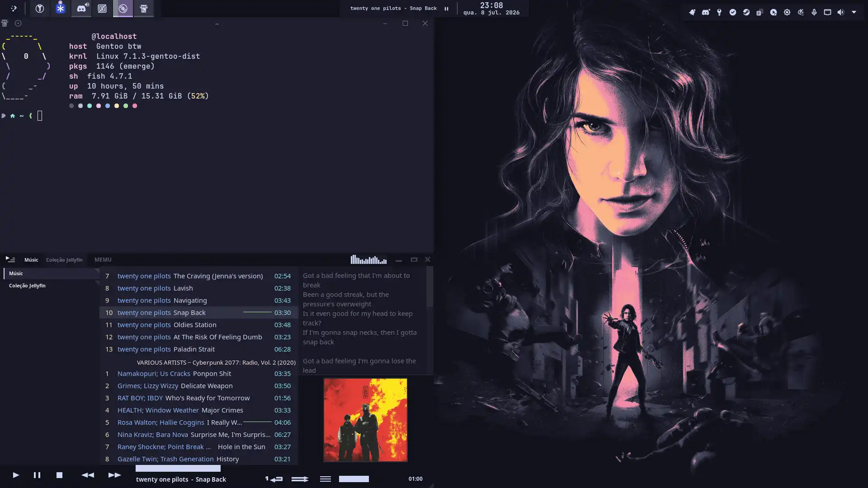Open the clipboard tray icon

click(x=760, y=12)
